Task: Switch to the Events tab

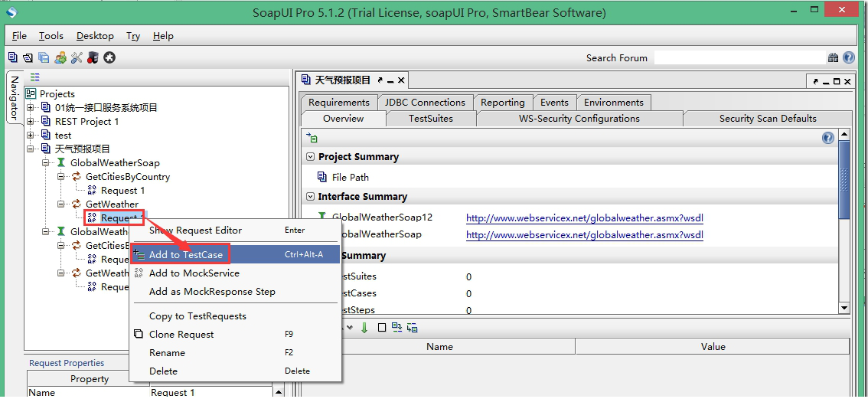Action: pyautogui.click(x=554, y=103)
